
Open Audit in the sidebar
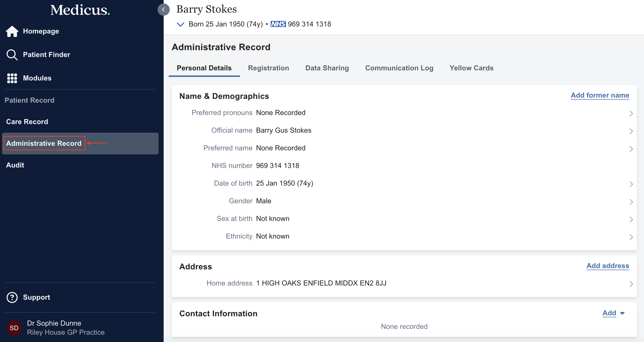coord(15,165)
